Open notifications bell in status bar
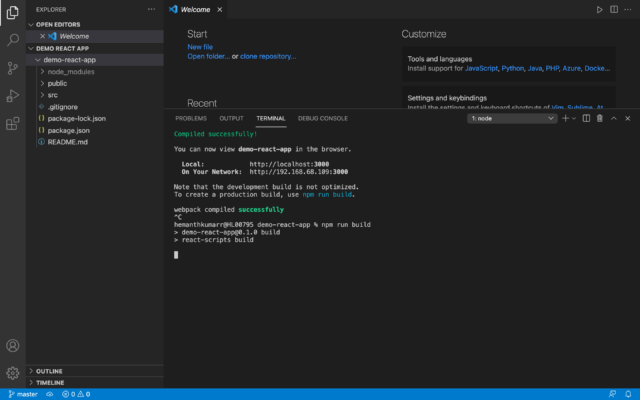 coord(628,394)
